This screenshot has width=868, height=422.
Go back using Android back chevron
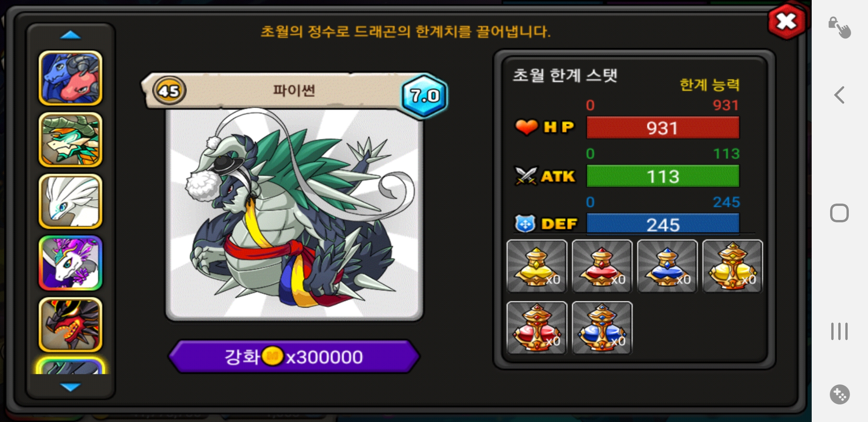839,95
